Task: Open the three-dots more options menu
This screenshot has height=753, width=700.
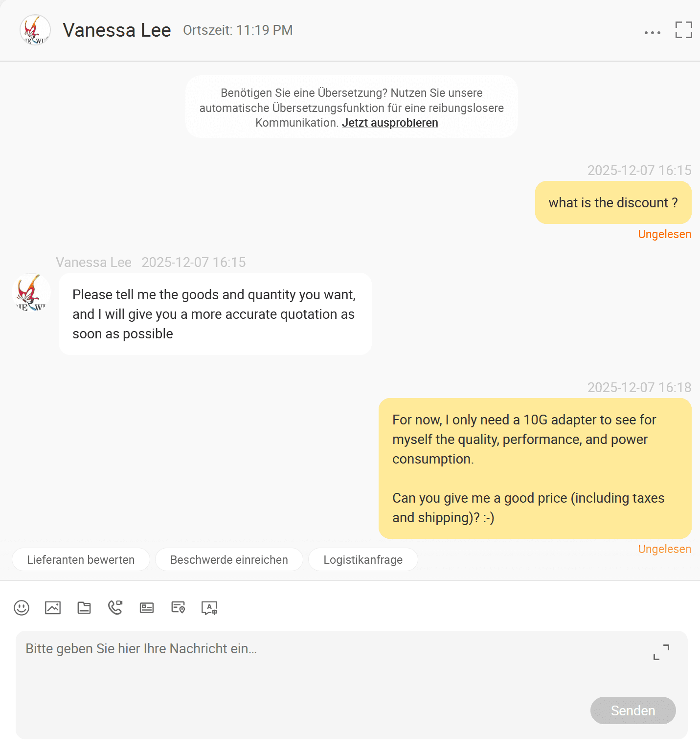Action: coord(653,33)
